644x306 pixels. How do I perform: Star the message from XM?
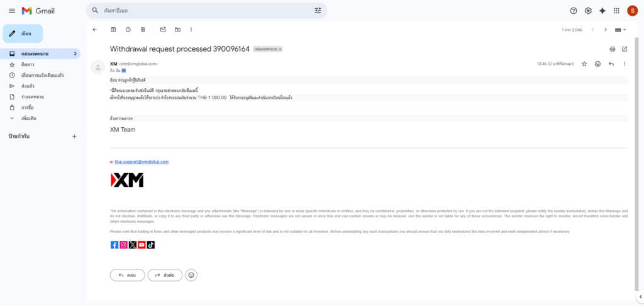pyautogui.click(x=584, y=64)
